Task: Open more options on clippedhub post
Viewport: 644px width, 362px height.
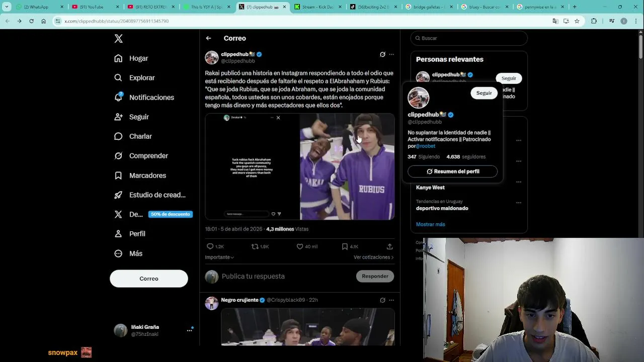Action: (391, 54)
